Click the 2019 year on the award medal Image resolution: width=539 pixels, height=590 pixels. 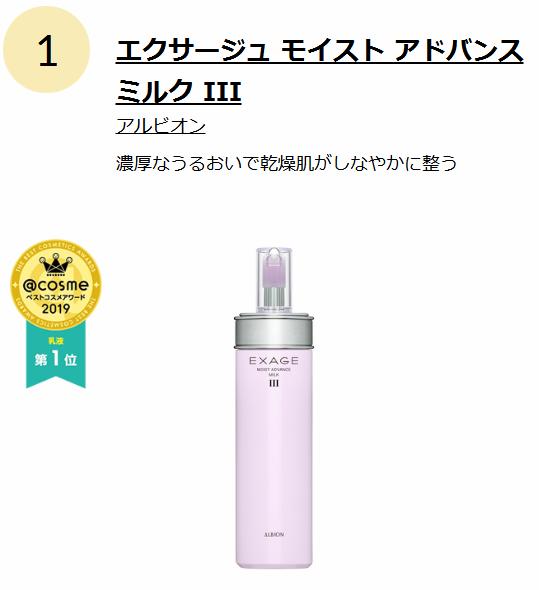tap(56, 309)
